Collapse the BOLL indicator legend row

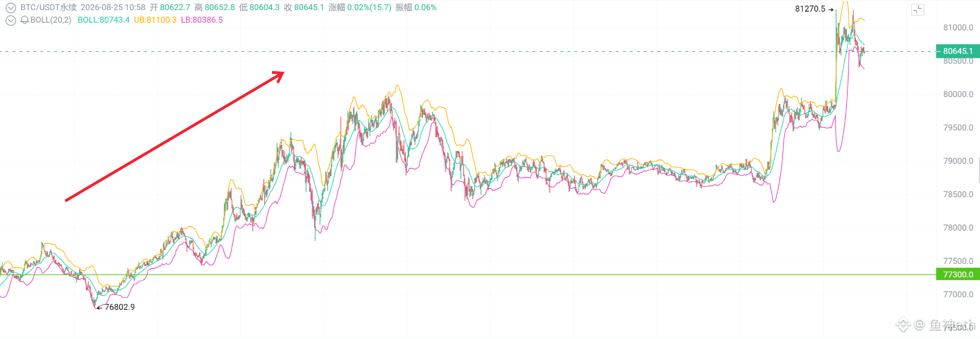[11, 21]
